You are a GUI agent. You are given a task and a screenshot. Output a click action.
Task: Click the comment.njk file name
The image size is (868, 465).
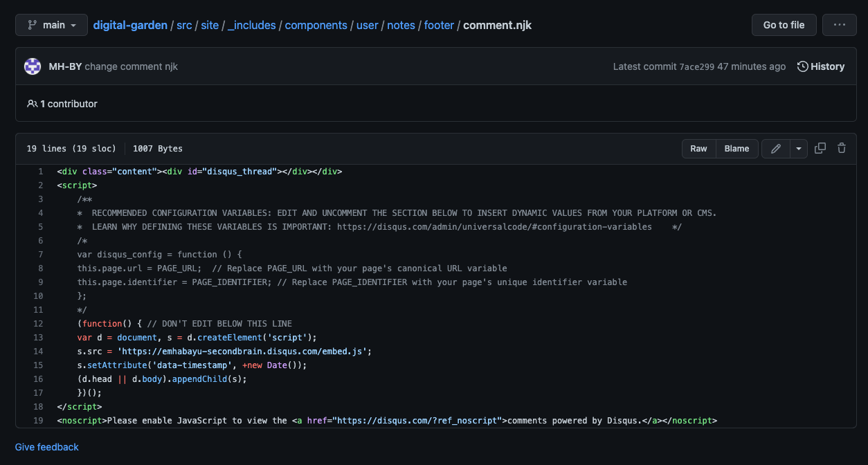click(x=497, y=25)
